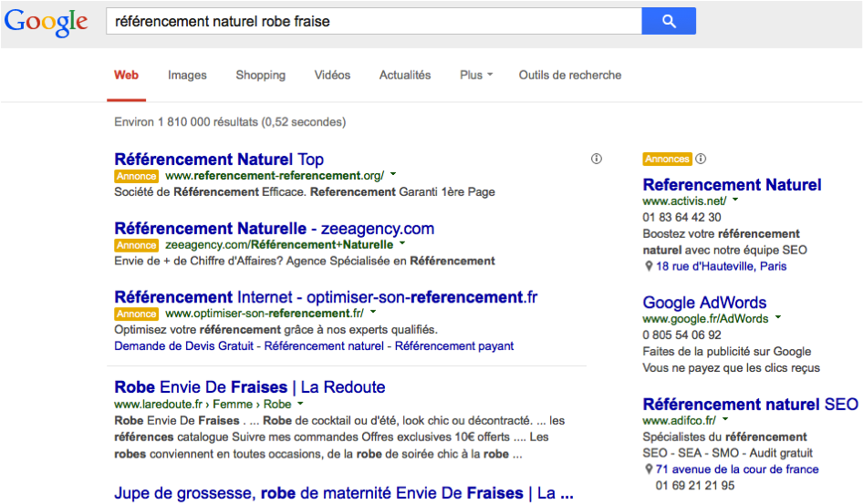This screenshot has width=863, height=504.
Task: Click into the search query field
Action: coord(374,21)
